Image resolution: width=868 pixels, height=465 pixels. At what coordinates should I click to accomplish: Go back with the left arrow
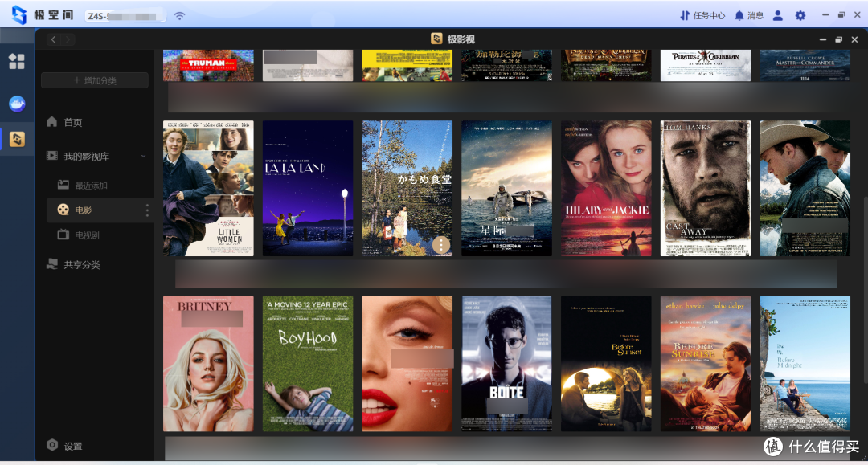pyautogui.click(x=53, y=39)
